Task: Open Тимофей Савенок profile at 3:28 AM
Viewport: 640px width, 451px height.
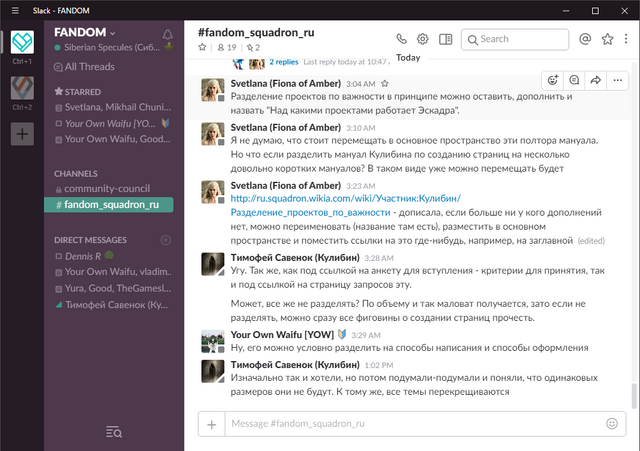Action: click(295, 258)
